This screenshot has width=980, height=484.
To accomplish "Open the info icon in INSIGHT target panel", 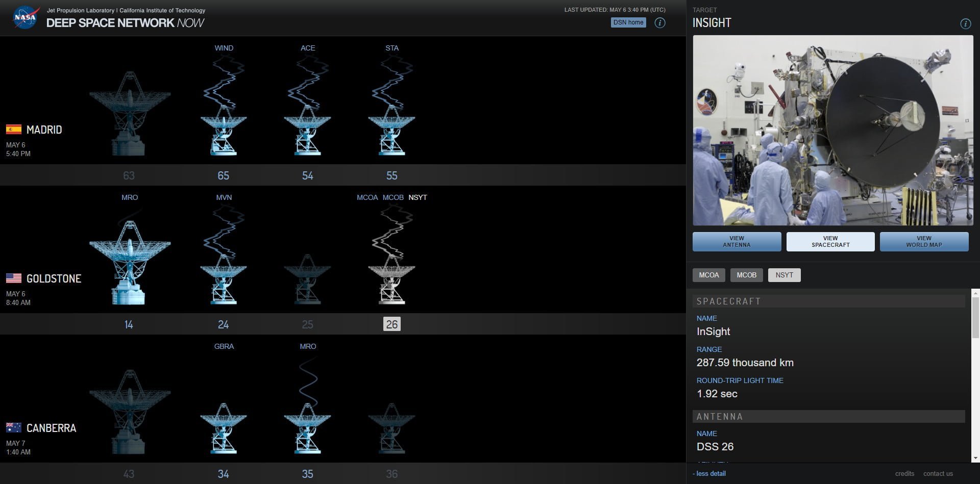I will coord(965,24).
